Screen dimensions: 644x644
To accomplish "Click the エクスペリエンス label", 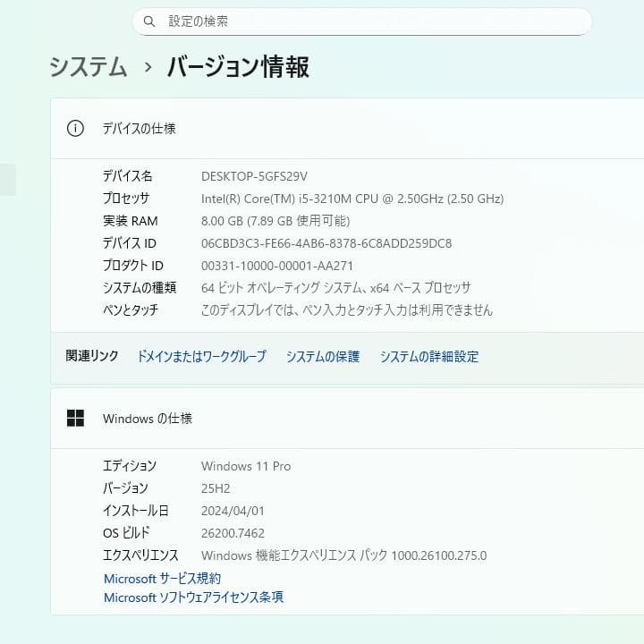I will 140,555.
